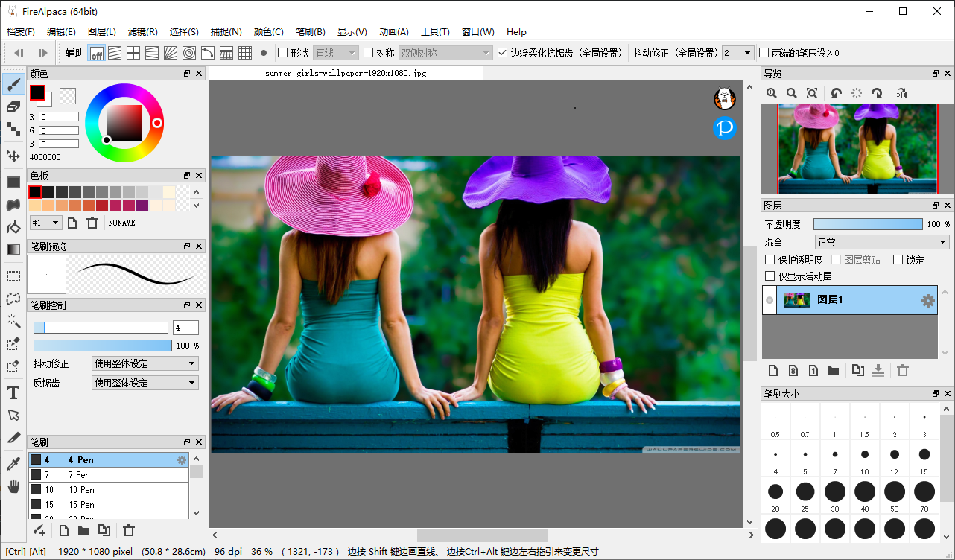This screenshot has height=560, width=955.
Task: Select the Eraser tool in left toolbar
Action: 13,106
